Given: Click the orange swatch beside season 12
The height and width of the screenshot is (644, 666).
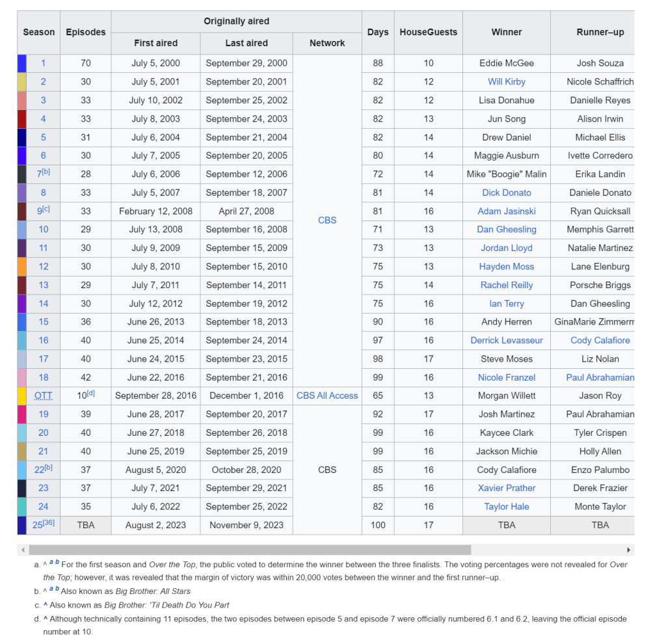Looking at the screenshot, I should (21, 267).
